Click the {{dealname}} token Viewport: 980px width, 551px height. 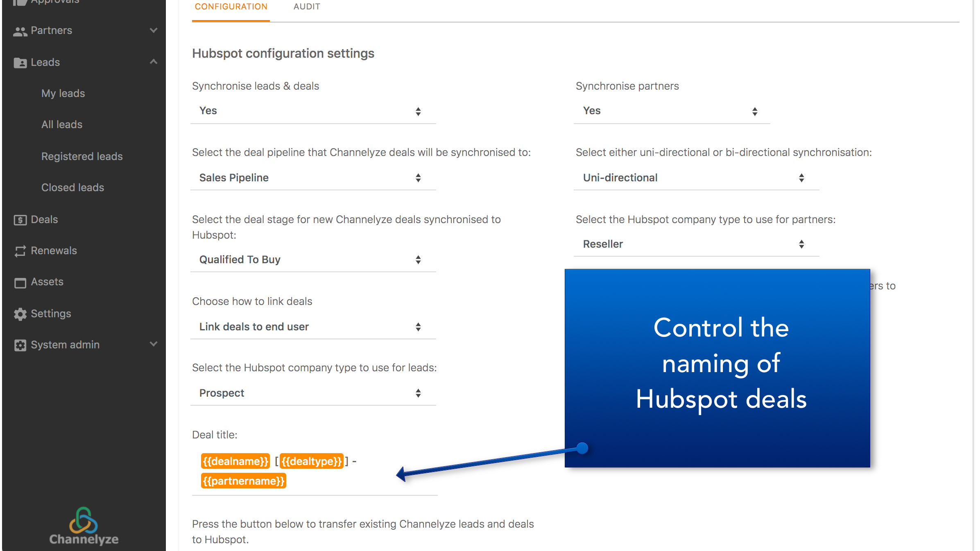point(235,461)
